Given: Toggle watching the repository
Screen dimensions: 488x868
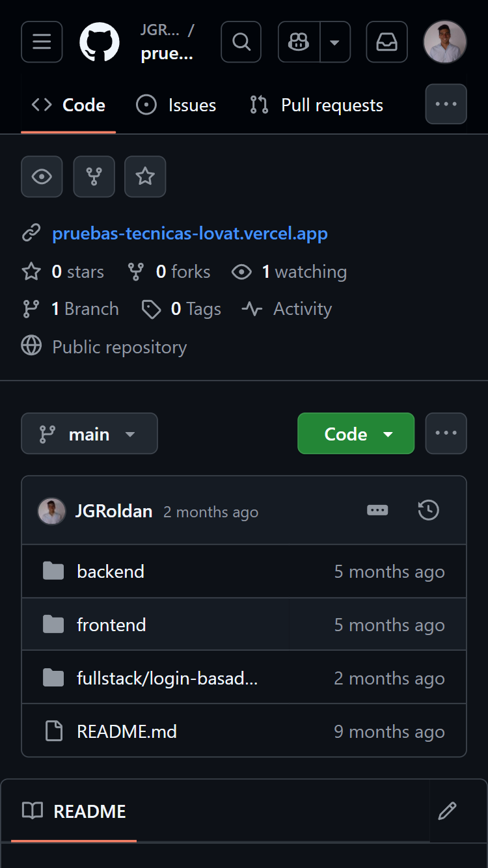Looking at the screenshot, I should point(41,176).
